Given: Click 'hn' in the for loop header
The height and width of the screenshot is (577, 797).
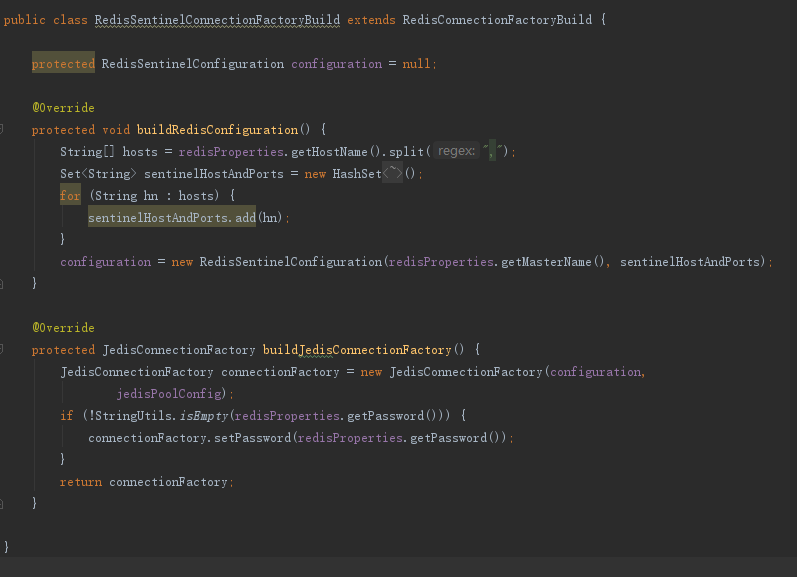Looking at the screenshot, I should tap(150, 196).
